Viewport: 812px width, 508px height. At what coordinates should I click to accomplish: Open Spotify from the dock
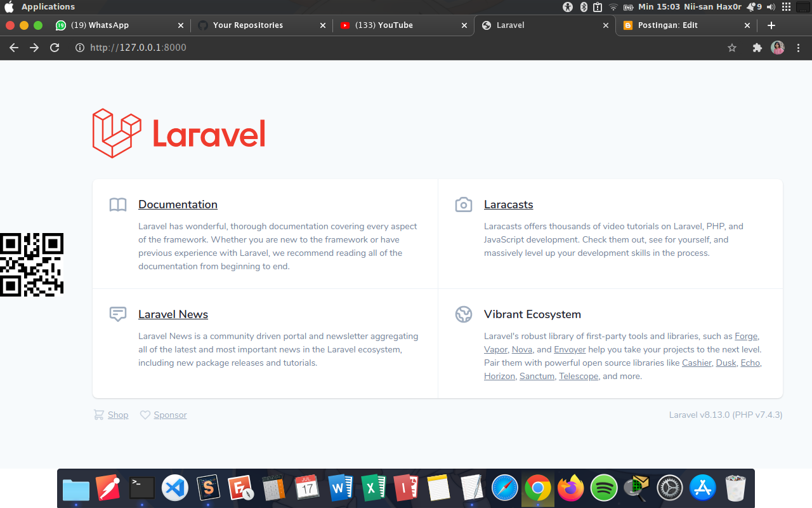(x=604, y=488)
